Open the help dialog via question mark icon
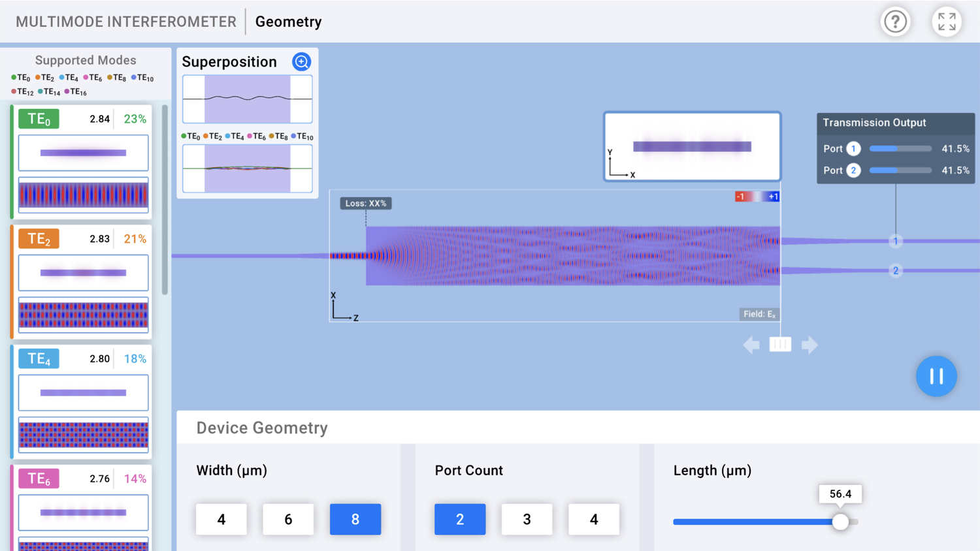 point(895,22)
